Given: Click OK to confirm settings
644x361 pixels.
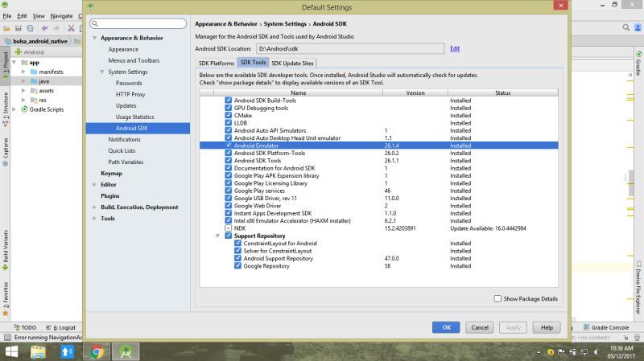Looking at the screenshot, I should (446, 327).
